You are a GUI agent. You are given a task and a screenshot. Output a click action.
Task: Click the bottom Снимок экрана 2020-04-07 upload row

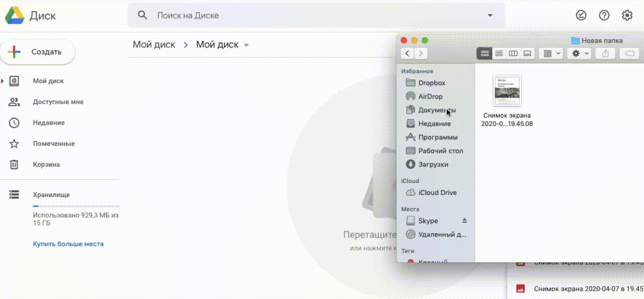coord(575,288)
